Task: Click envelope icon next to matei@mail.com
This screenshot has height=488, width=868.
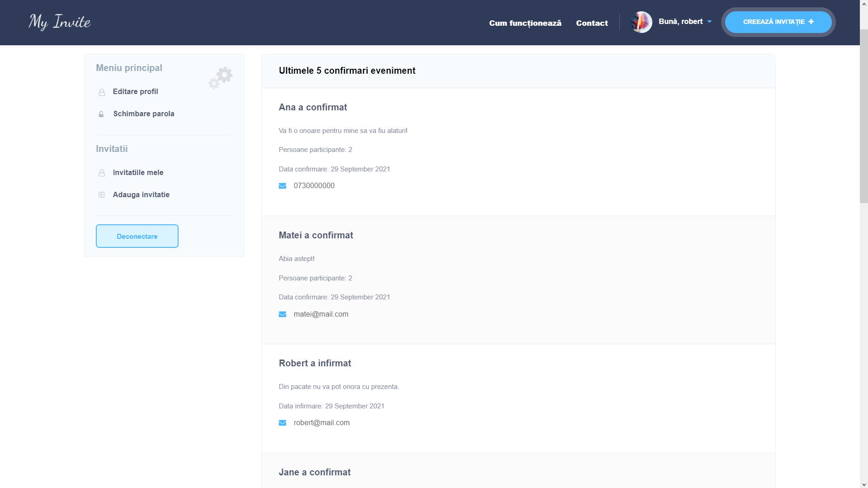Action: click(x=283, y=314)
